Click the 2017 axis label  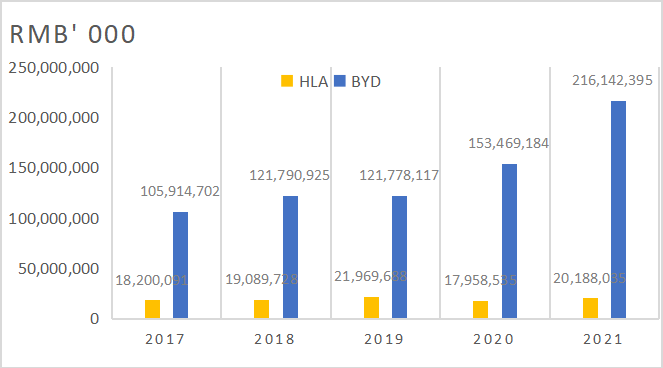click(x=165, y=339)
